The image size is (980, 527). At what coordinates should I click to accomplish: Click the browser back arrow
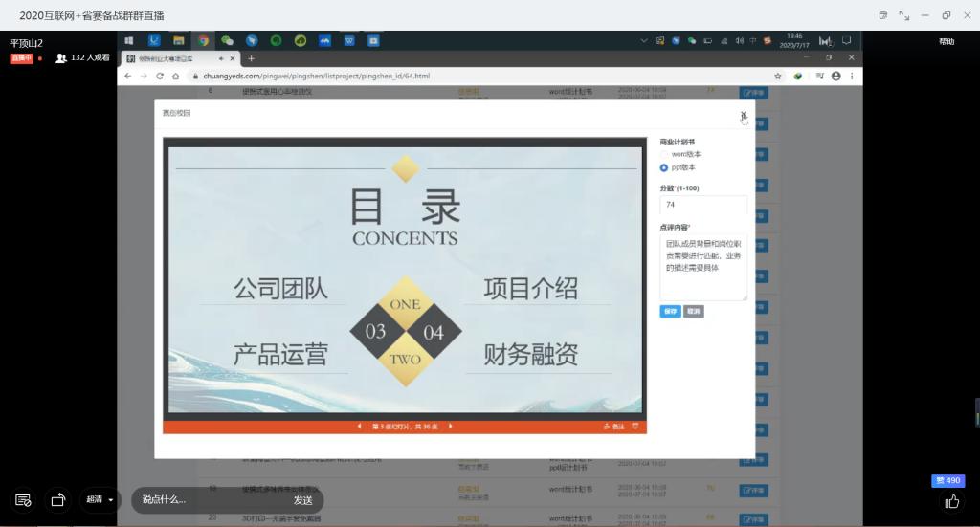pyautogui.click(x=127, y=77)
